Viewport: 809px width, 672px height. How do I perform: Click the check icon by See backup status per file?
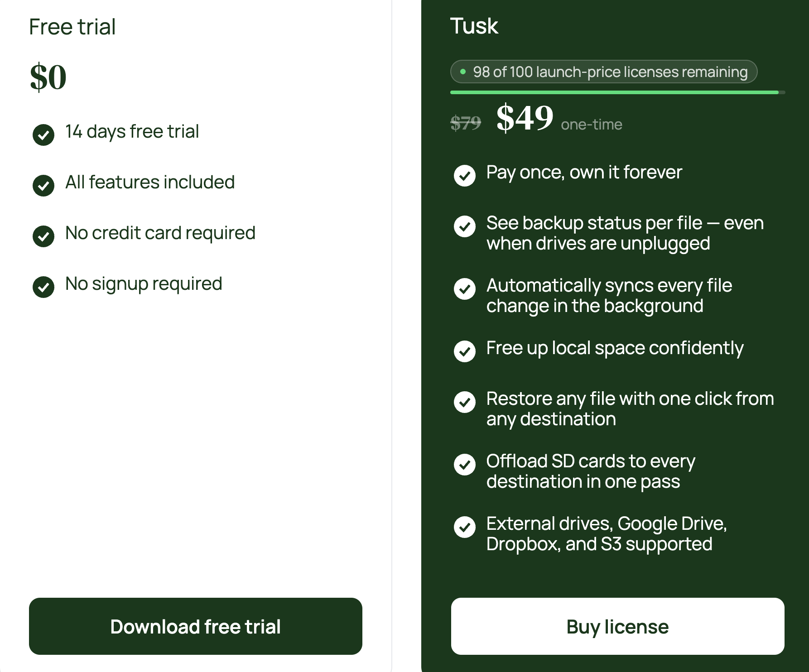(x=465, y=226)
